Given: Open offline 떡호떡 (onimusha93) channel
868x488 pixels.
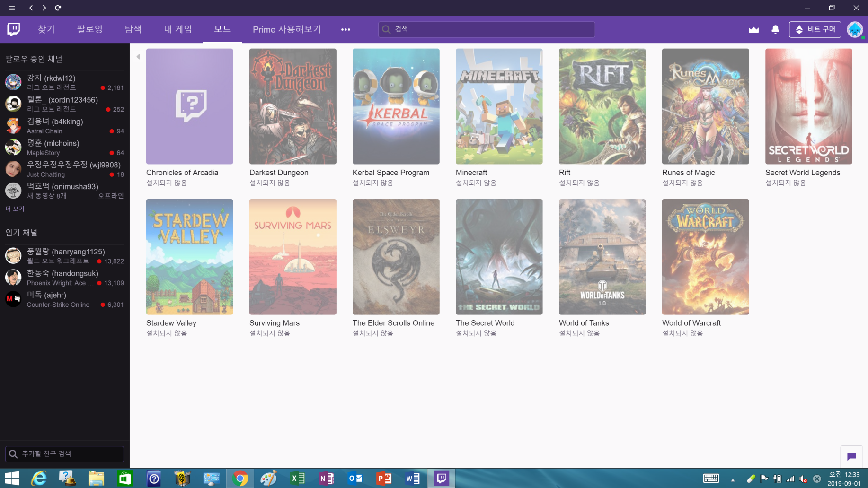Looking at the screenshot, I should point(65,191).
